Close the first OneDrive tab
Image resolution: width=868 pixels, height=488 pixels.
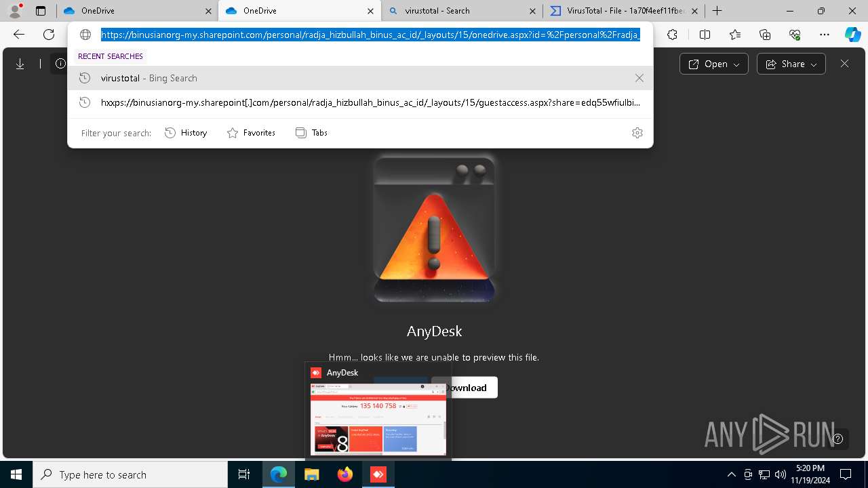click(208, 11)
